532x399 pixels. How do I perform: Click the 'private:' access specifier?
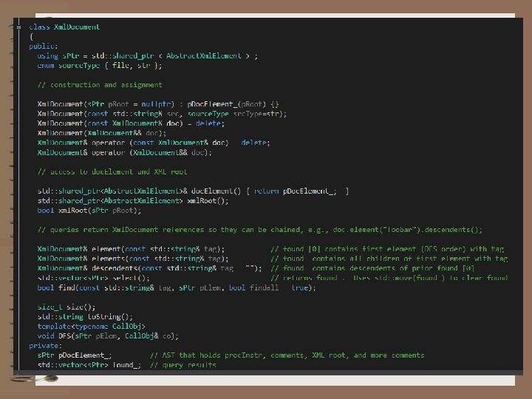point(46,346)
